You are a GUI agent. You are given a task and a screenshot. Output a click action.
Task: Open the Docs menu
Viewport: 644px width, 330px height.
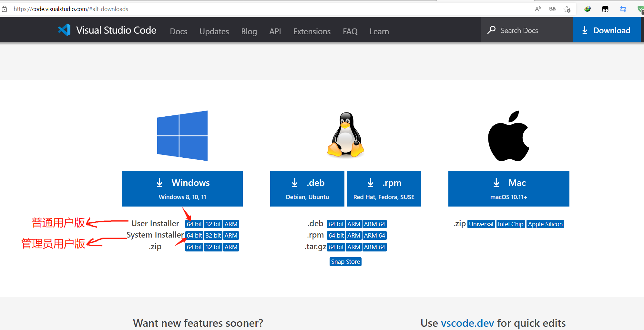point(179,31)
